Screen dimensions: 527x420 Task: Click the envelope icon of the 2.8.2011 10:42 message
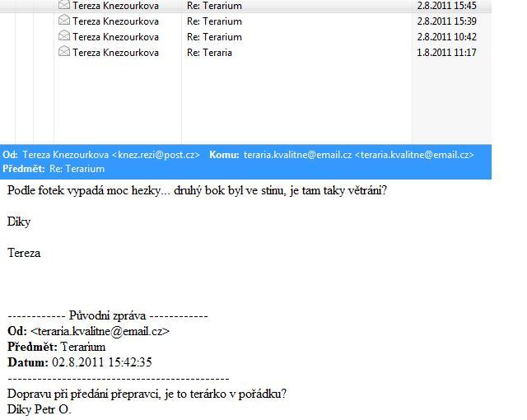pyautogui.click(x=63, y=36)
